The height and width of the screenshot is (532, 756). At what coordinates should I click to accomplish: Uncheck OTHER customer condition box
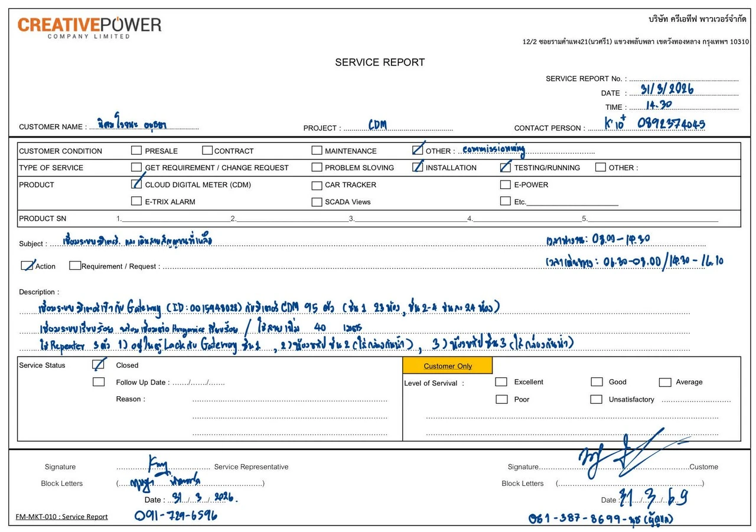418,150
